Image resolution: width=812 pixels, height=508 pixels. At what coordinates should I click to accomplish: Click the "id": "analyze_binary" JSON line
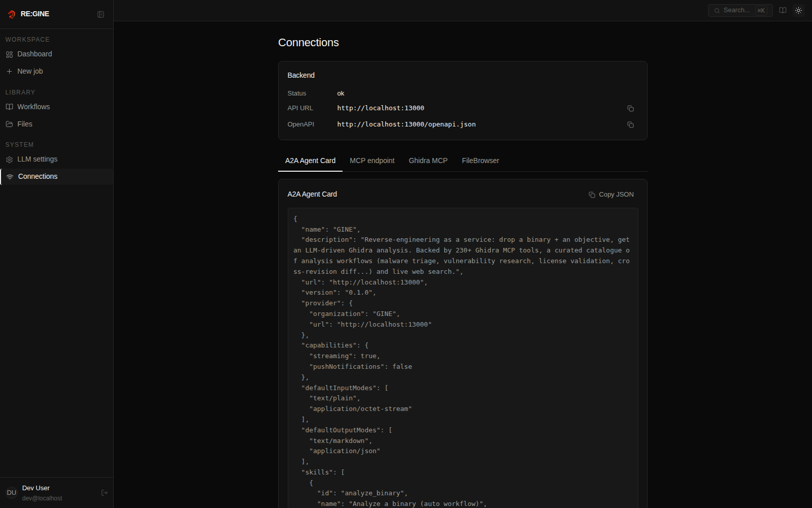(x=362, y=493)
